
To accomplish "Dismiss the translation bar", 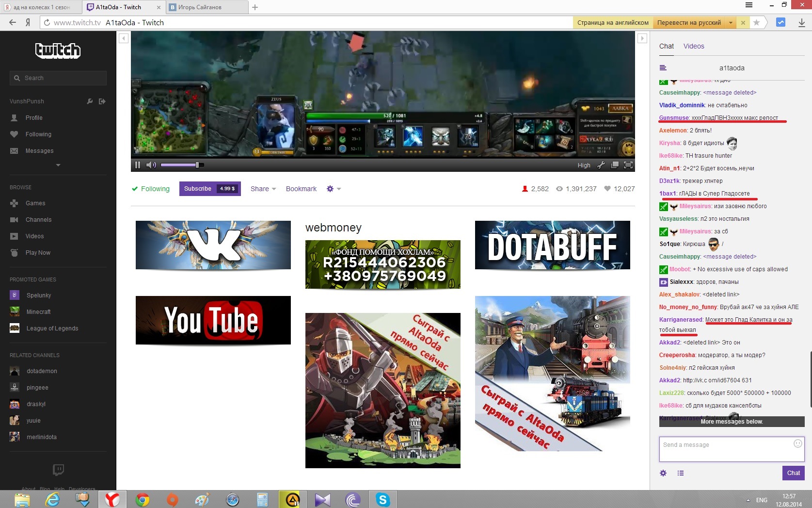I will coord(743,22).
